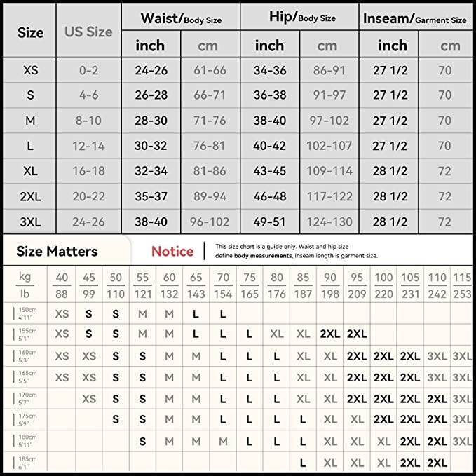Click the waist "35-37" inch cell
Viewport: 476px width, 476px height.
151,197
